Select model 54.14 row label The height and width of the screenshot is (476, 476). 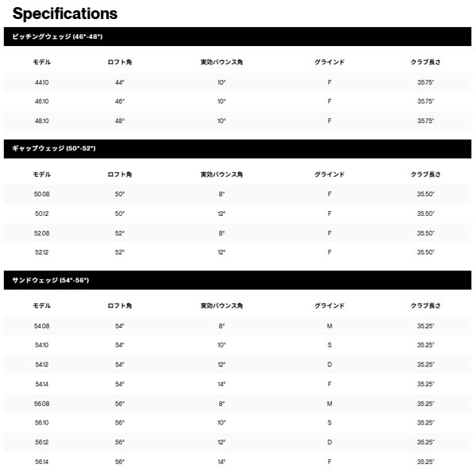tap(42, 384)
